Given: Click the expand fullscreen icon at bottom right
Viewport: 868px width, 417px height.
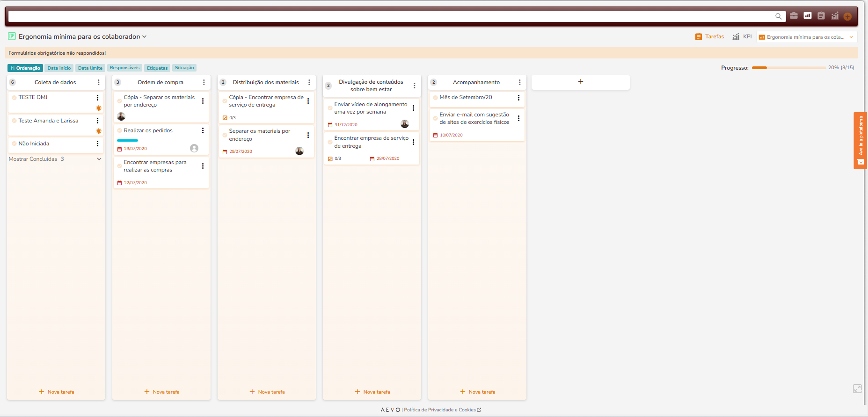Looking at the screenshot, I should point(857,388).
